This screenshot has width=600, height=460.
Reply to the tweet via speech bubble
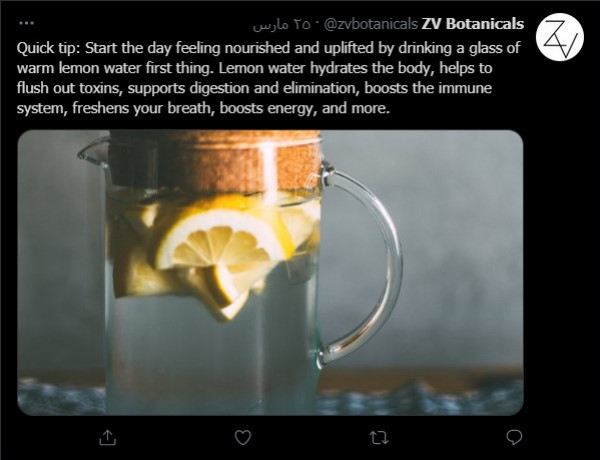pos(514,437)
